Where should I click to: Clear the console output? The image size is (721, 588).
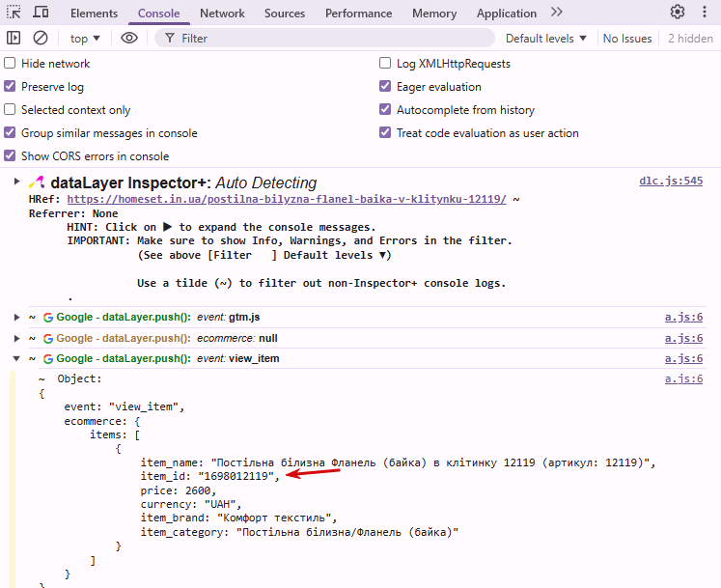41,39
